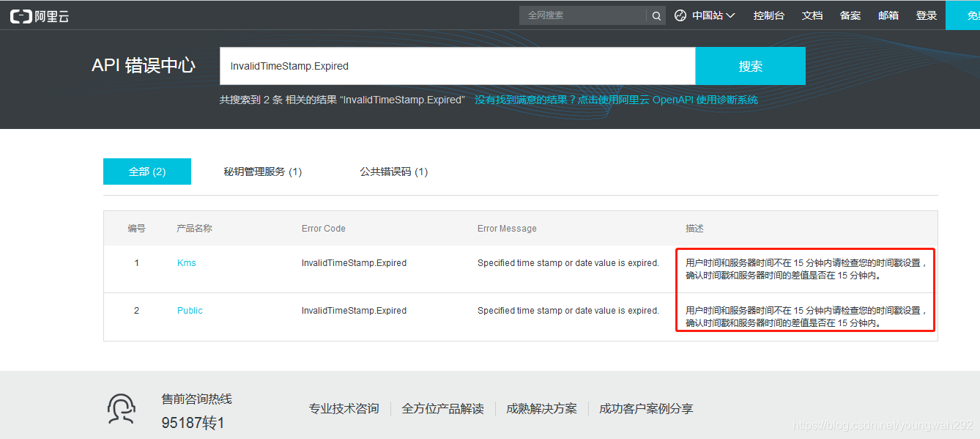Click 备案 in the top navigation
Image resolution: width=980 pixels, height=439 pixels.
850,15
